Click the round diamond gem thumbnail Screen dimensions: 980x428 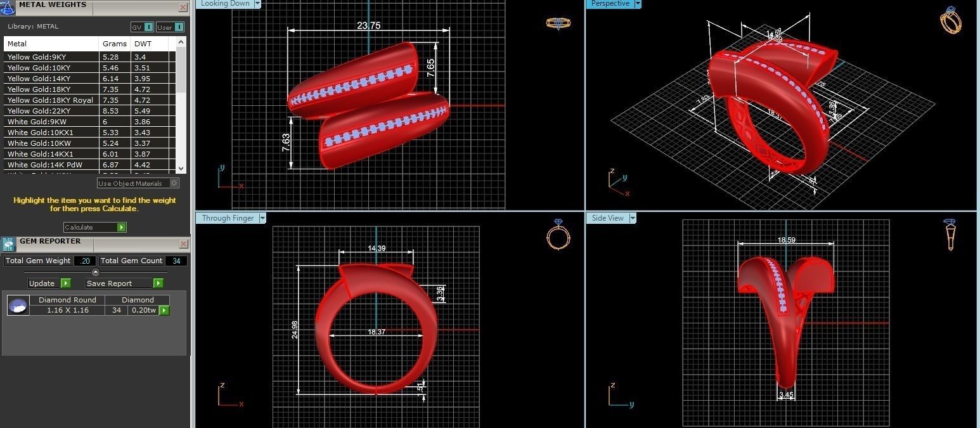(x=18, y=306)
